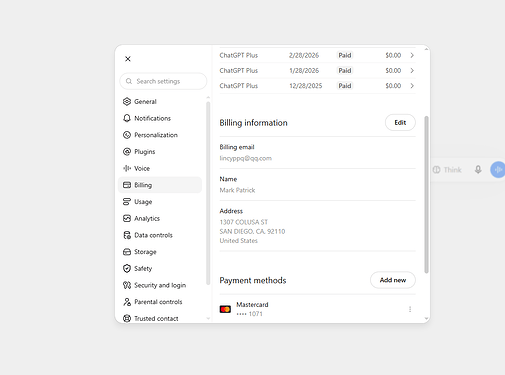Open Safety shield icon in sidebar
This screenshot has height=375, width=505.
point(127,269)
